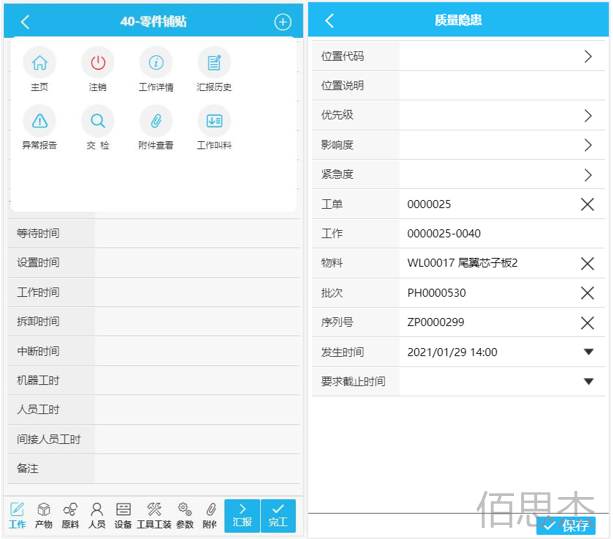Viewport: 613px width, 539px height.
Task: Click the 质量隐患 title text
Action: [458, 20]
